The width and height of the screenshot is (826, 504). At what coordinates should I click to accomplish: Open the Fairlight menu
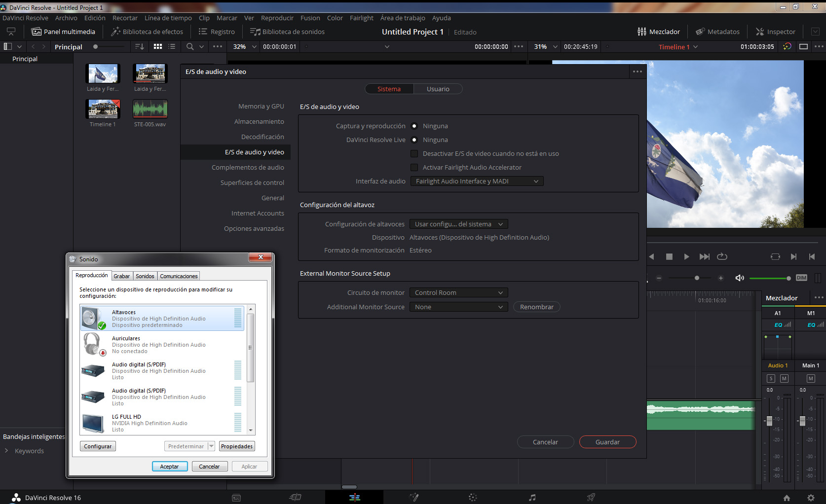[x=362, y=18]
